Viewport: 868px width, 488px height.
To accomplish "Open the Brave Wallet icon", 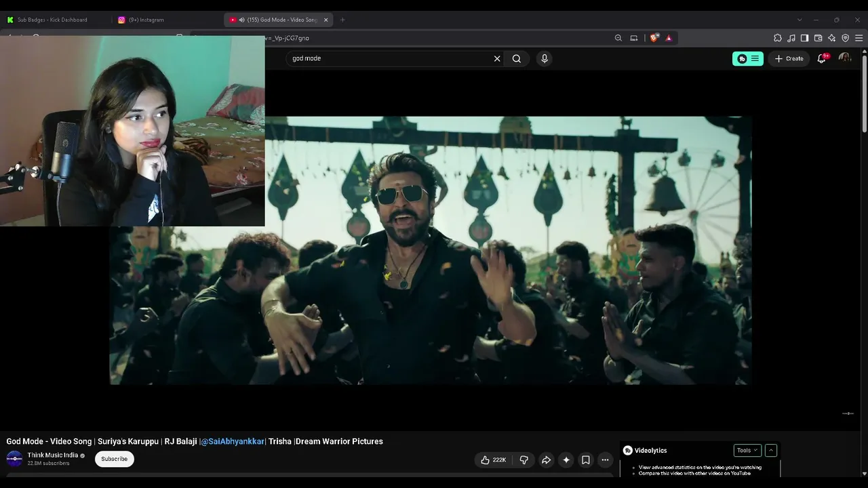I will click(818, 38).
